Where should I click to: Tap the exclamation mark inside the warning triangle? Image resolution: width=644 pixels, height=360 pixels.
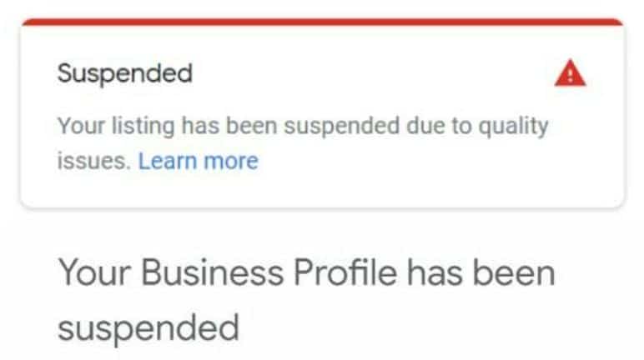pyautogui.click(x=570, y=76)
